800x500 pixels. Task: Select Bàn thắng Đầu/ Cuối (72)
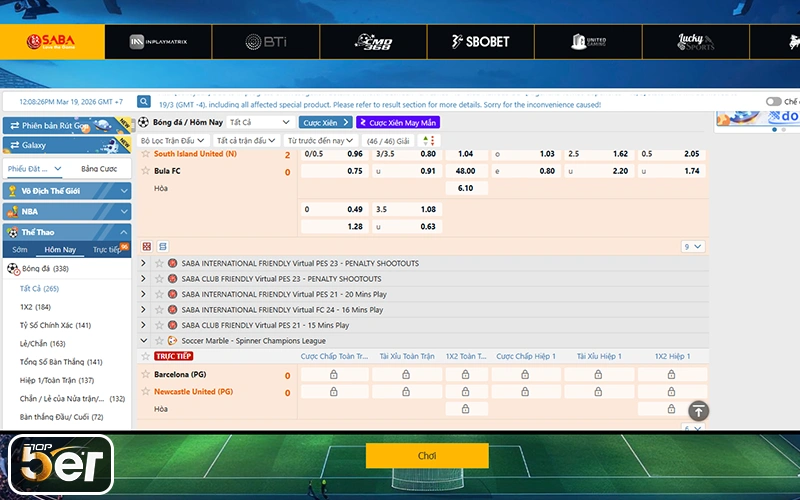61,417
